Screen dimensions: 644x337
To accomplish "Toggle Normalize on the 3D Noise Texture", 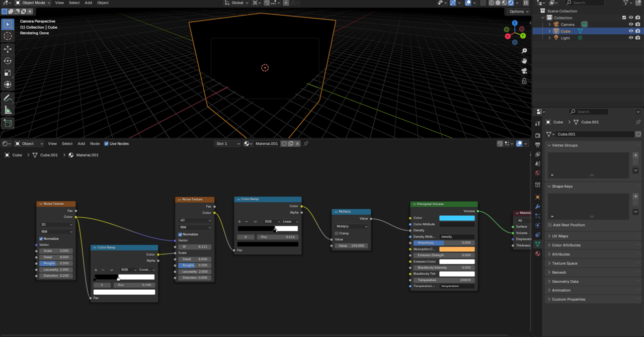I will pyautogui.click(x=41, y=238).
